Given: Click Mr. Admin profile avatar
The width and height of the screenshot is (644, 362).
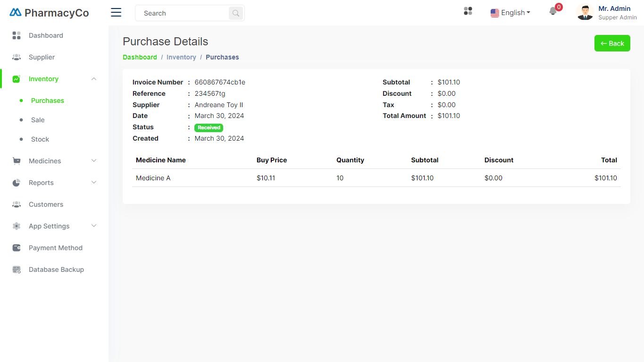Looking at the screenshot, I should point(585,12).
